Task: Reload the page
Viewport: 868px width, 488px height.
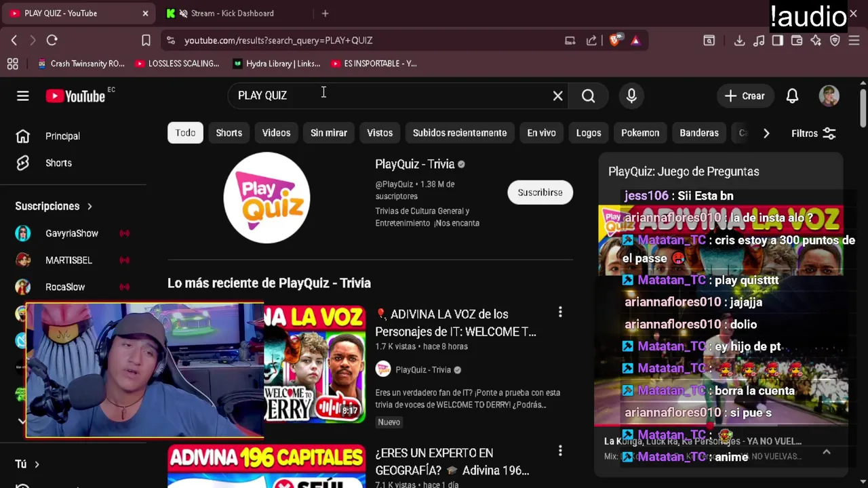Action: [52, 41]
